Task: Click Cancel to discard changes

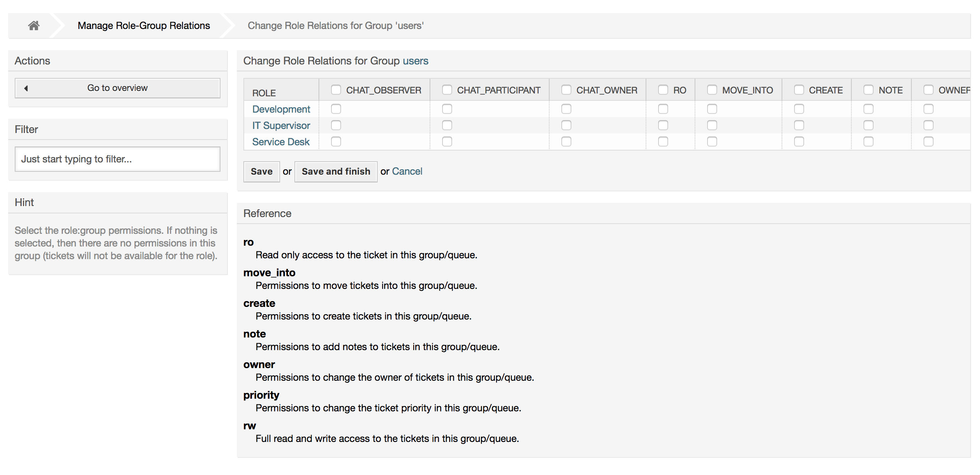Action: (408, 171)
